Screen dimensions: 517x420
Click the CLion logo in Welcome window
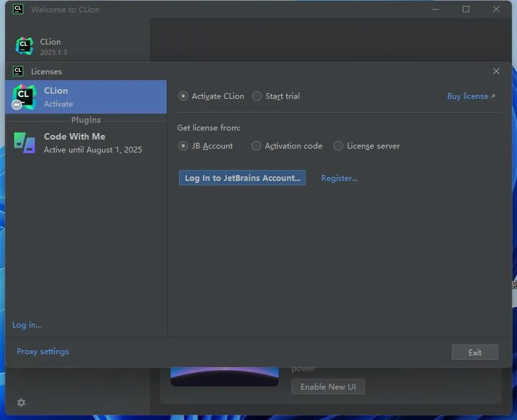point(25,46)
